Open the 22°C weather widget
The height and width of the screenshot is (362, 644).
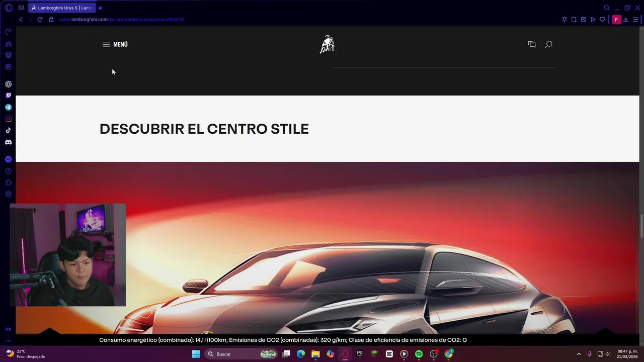click(x=26, y=354)
